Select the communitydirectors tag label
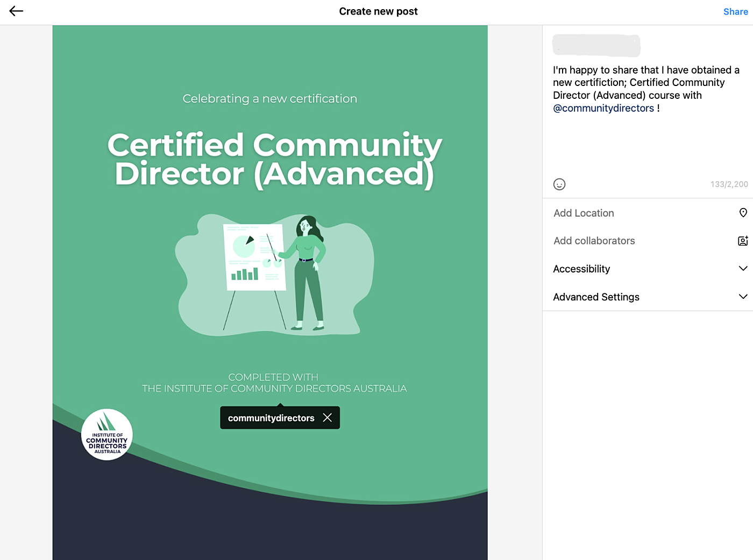The image size is (753, 560). (x=271, y=418)
